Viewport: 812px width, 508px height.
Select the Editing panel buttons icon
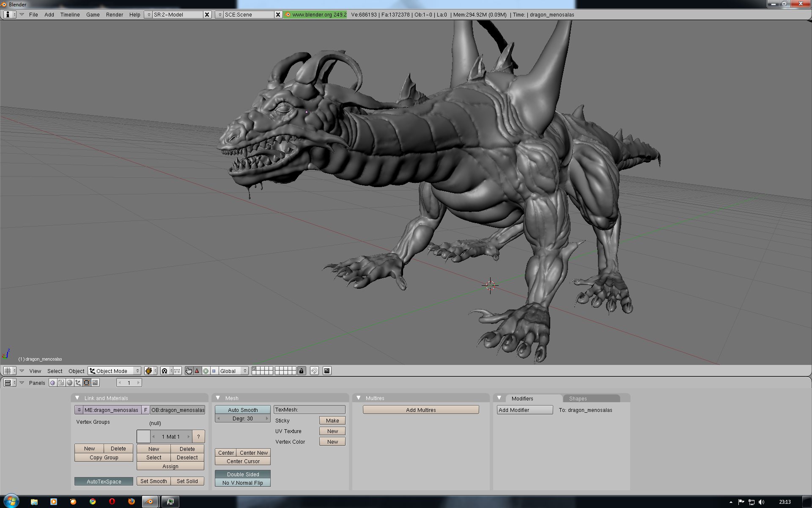pos(87,383)
